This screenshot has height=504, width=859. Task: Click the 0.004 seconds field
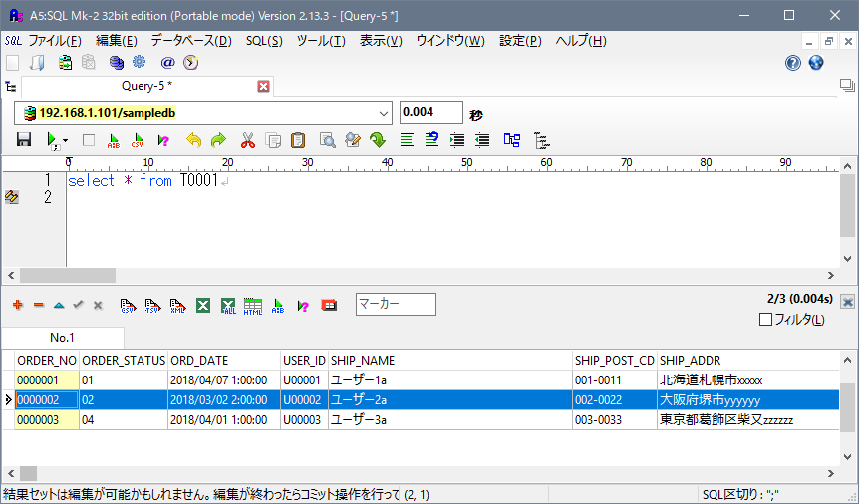431,112
